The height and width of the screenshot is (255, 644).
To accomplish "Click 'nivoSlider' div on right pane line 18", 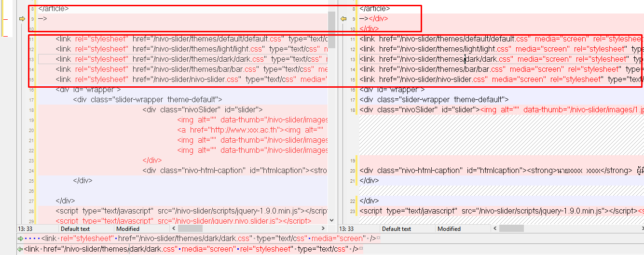I will coord(419,110).
